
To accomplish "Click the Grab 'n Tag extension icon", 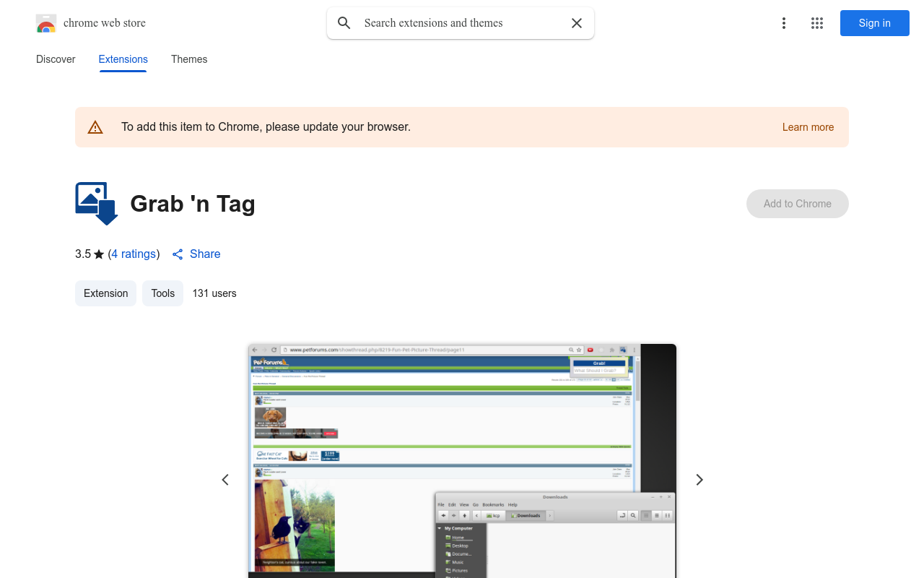I will point(96,204).
